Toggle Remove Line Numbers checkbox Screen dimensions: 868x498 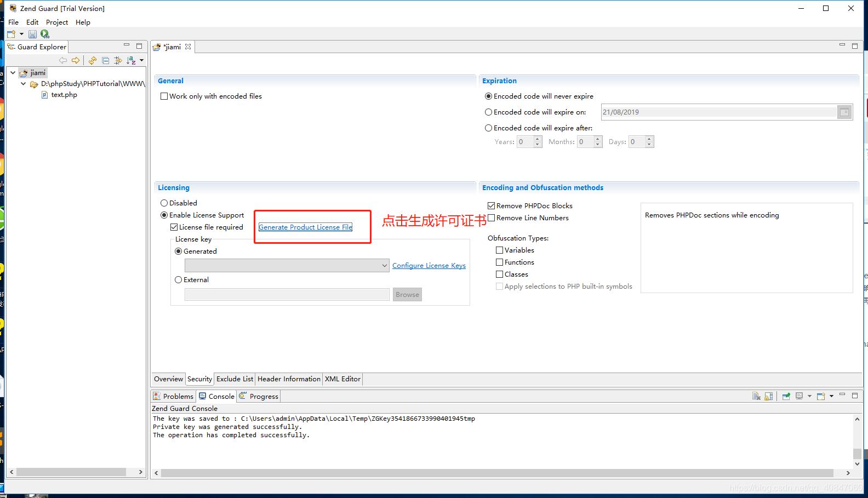click(491, 218)
